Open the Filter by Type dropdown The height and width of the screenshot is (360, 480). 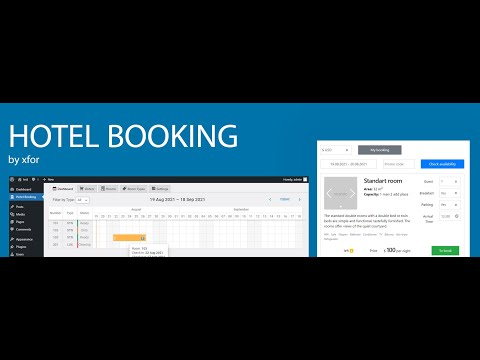tap(82, 200)
